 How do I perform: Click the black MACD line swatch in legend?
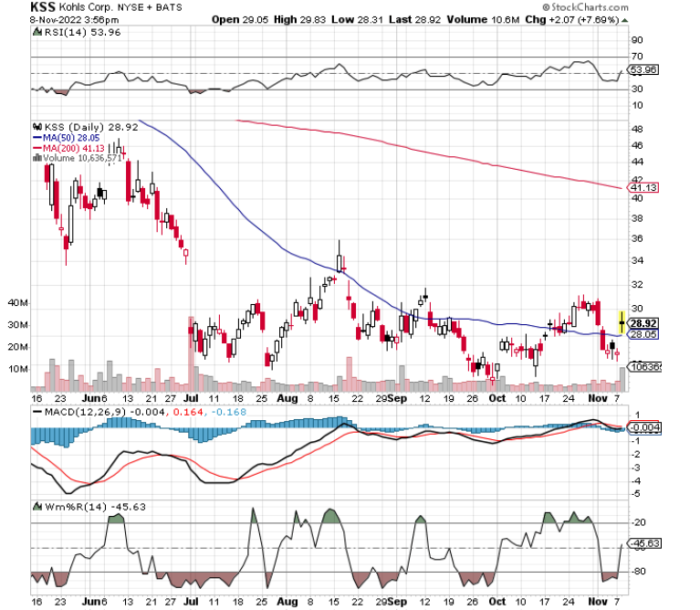click(x=37, y=412)
